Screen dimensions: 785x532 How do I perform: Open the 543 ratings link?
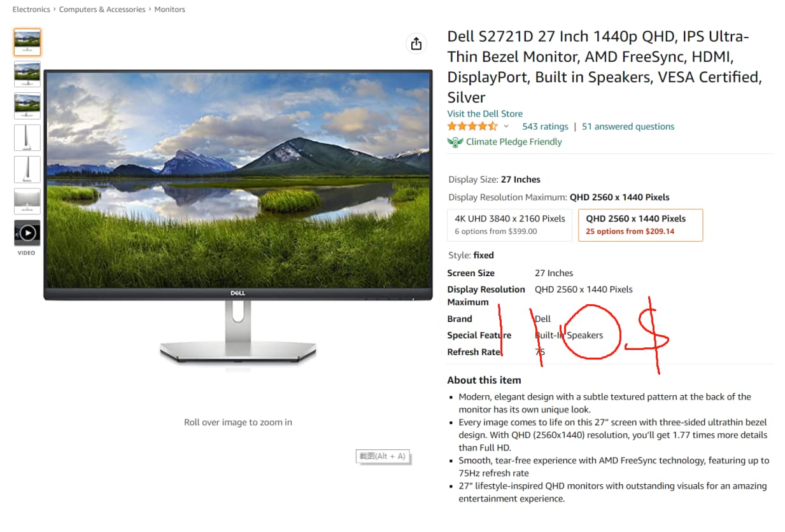pyautogui.click(x=545, y=127)
